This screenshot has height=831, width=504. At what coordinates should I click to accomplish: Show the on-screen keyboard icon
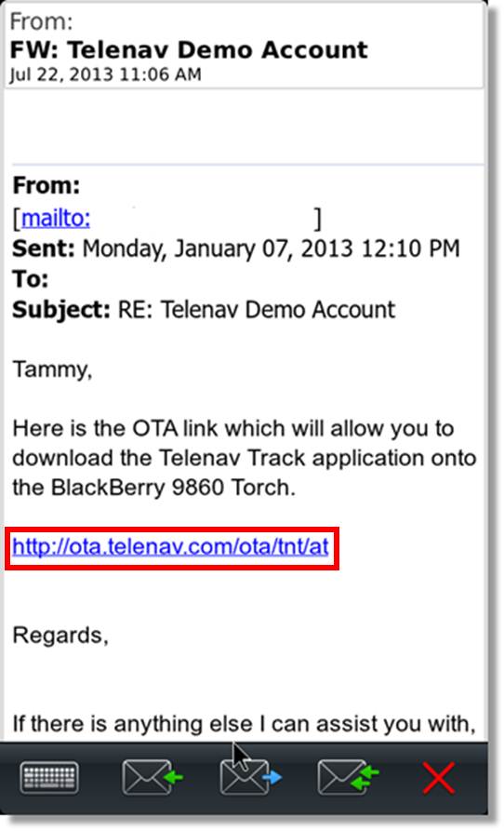49,777
